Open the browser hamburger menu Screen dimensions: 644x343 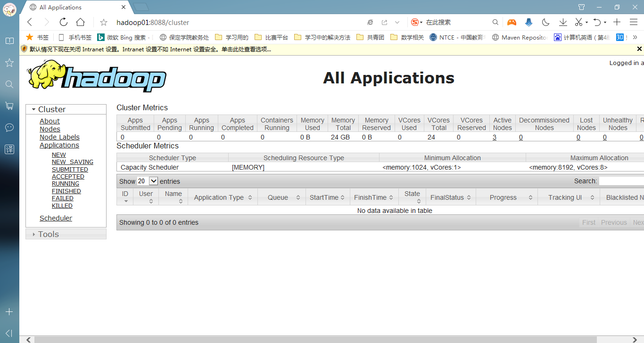[x=634, y=22]
